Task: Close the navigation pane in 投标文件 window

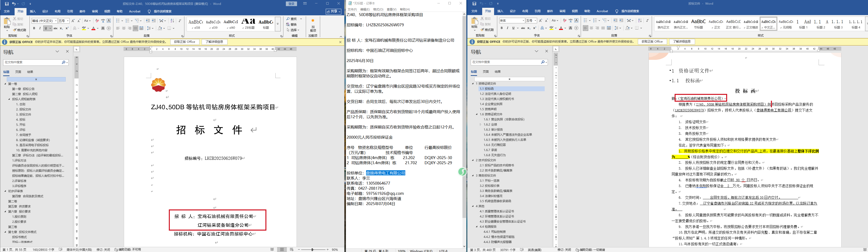Action: [x=547, y=51]
